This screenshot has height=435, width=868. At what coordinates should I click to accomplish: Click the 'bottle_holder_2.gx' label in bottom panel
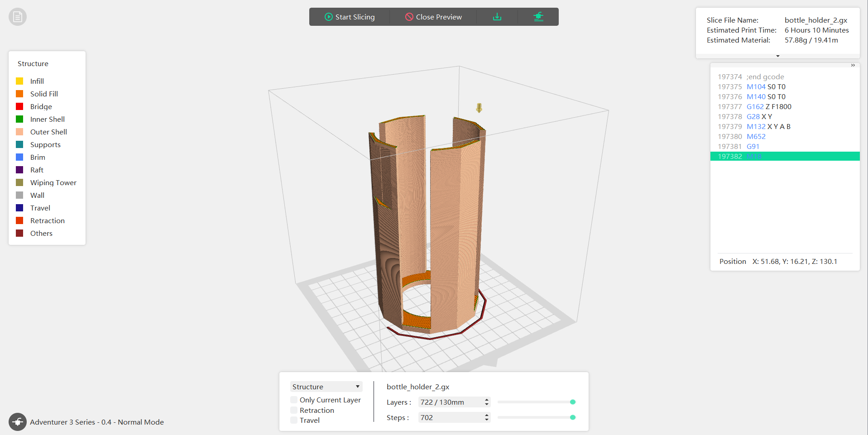tap(418, 387)
